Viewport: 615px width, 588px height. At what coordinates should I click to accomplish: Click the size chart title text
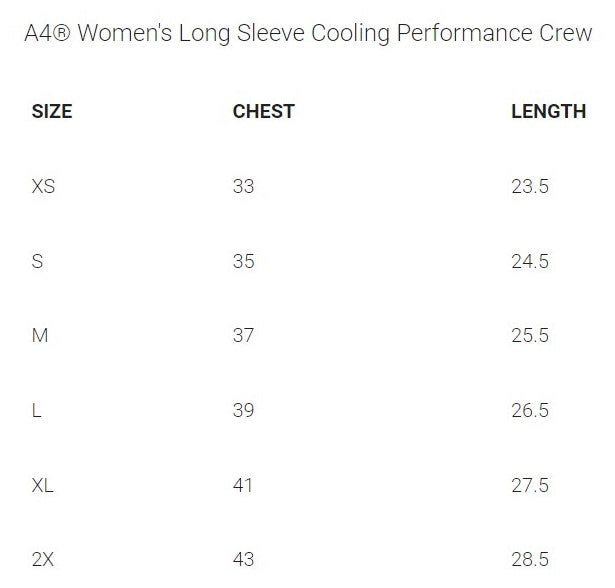click(307, 33)
